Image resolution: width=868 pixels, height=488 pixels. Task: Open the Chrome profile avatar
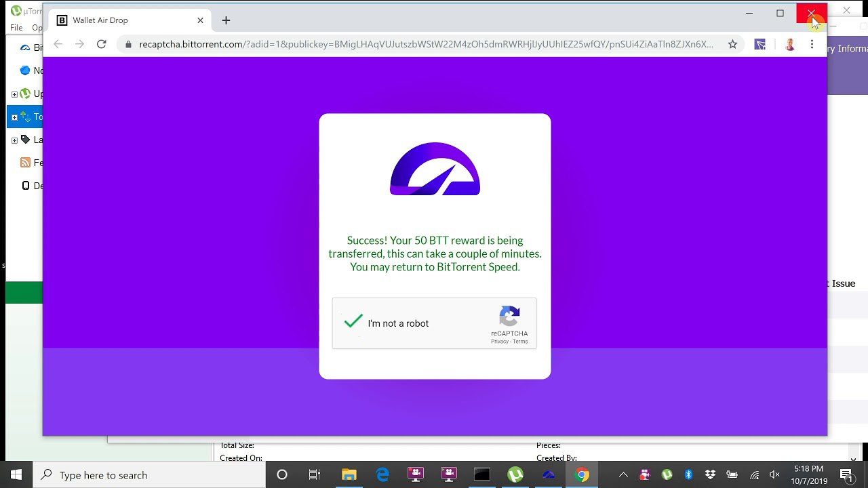[x=790, y=45]
